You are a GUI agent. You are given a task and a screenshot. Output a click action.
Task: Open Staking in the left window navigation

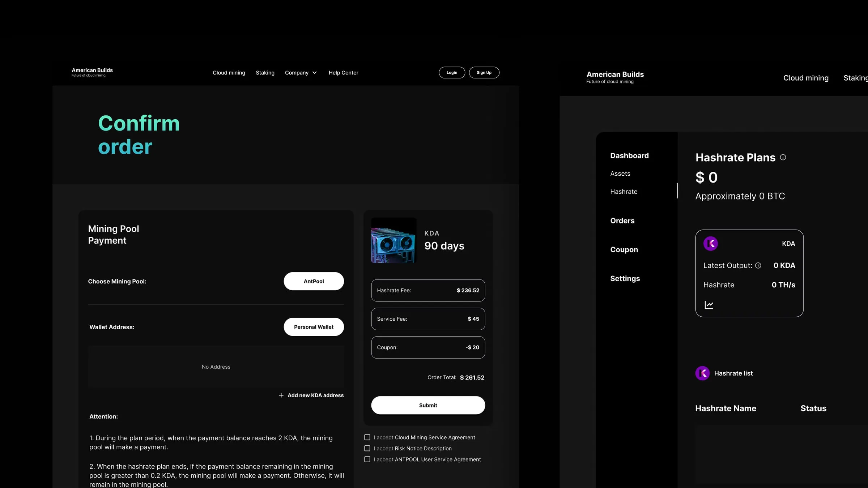pyautogui.click(x=265, y=73)
